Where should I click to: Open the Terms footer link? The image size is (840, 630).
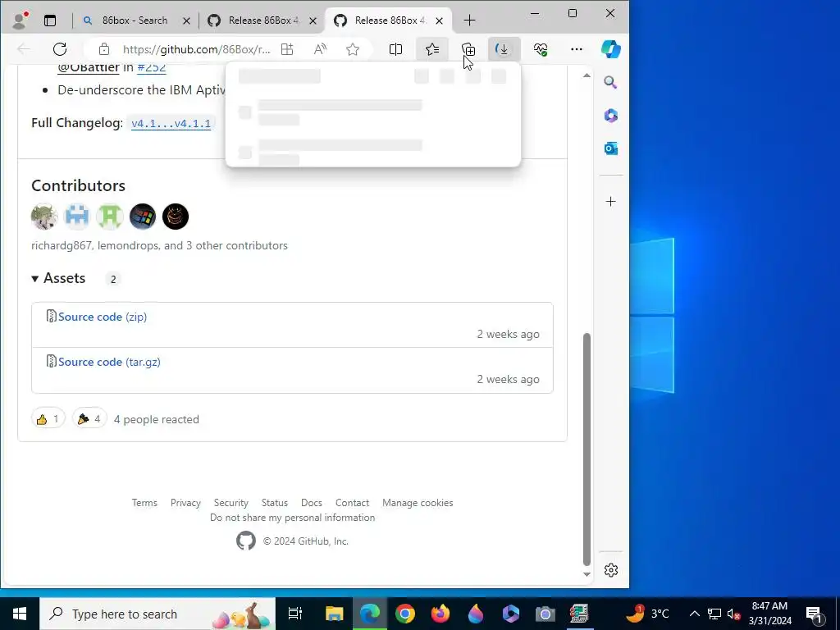pos(144,503)
